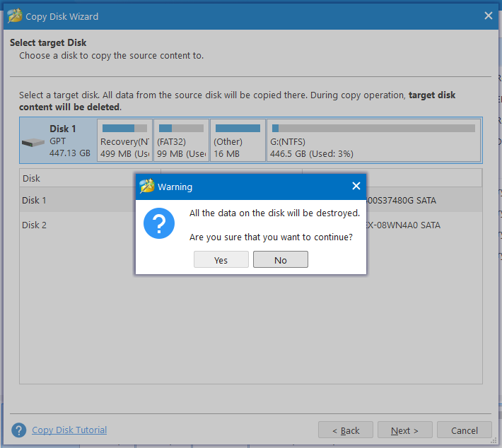
Task: Click 'Are you sure that you want to continue?'
Action: point(271,237)
